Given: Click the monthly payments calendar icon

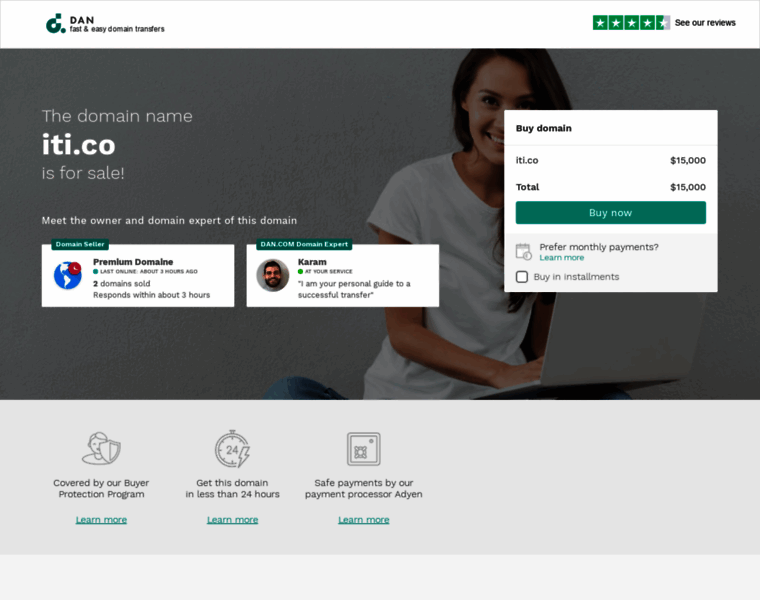Looking at the screenshot, I should pos(523,251).
